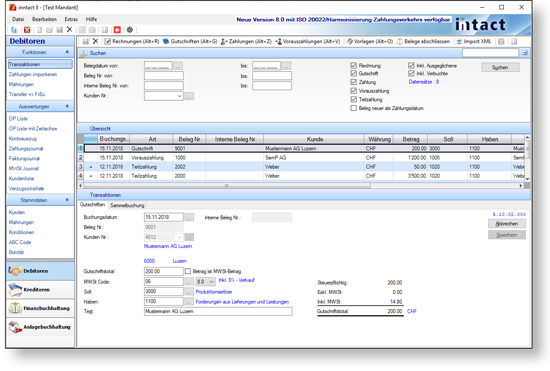Click the small icon at right of Suchen header
This screenshot has height=371, width=550.
(x=525, y=53)
